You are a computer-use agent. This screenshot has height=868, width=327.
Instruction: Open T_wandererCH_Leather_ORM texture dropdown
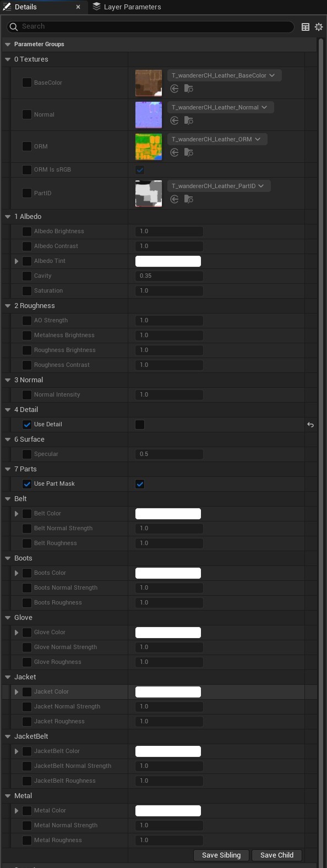(x=217, y=139)
